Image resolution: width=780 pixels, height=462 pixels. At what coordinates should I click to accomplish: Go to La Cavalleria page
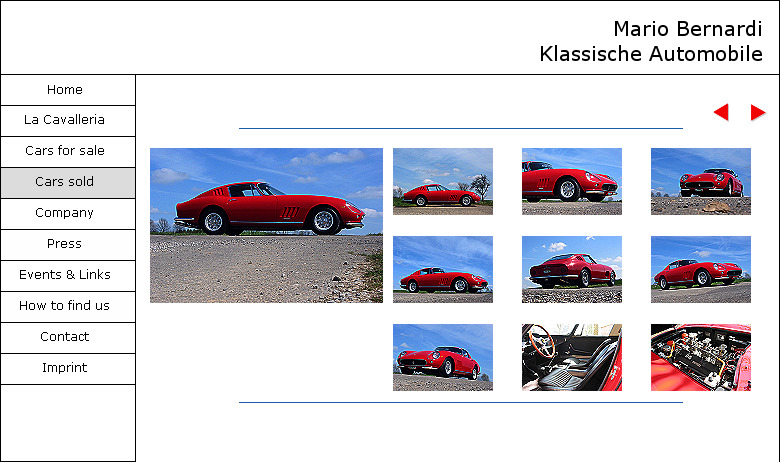coord(68,121)
